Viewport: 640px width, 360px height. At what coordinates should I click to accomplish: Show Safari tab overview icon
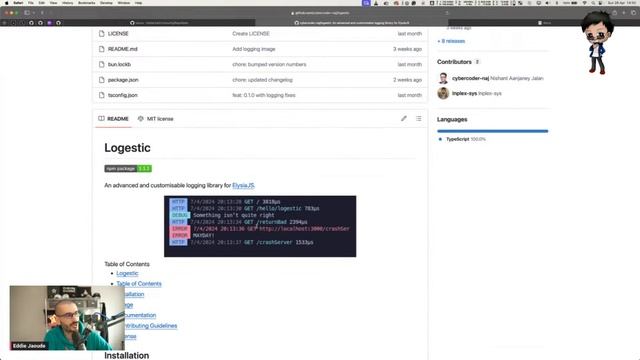click(x=633, y=13)
